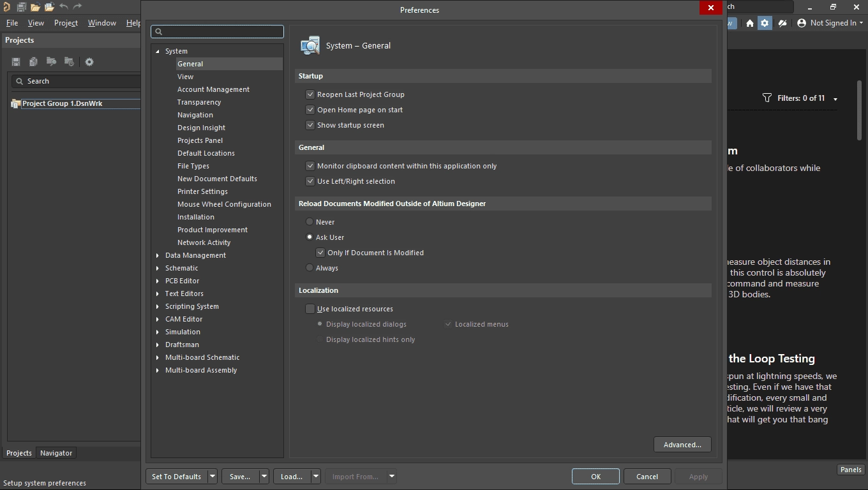Image resolution: width=868 pixels, height=490 pixels.
Task: Click the Undo arrow icon
Action: click(63, 7)
